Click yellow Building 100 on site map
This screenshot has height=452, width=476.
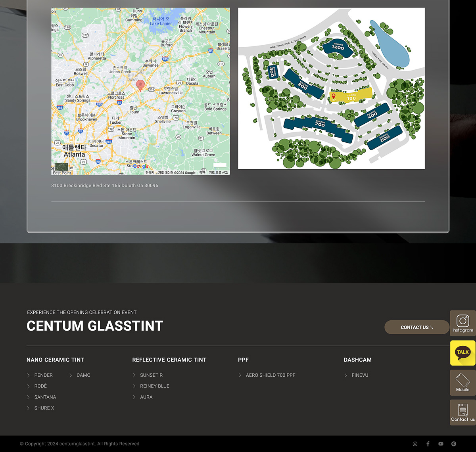tap(351, 96)
